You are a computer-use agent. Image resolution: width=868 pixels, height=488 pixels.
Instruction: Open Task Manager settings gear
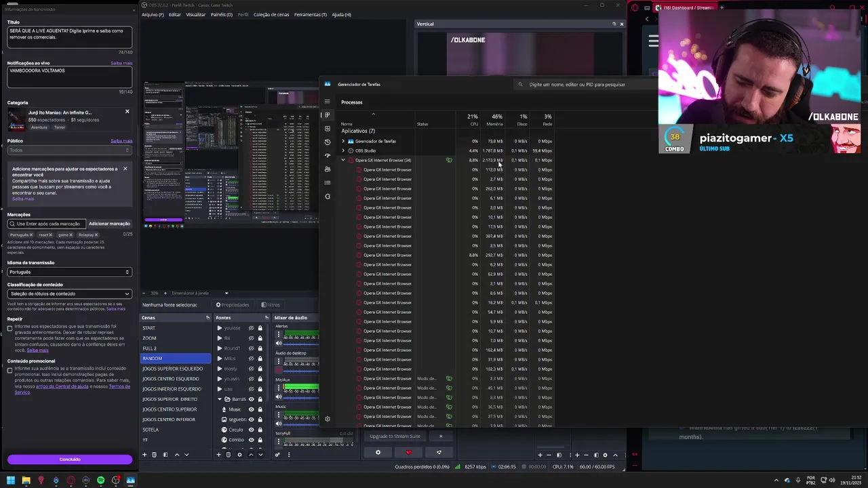coord(328,419)
